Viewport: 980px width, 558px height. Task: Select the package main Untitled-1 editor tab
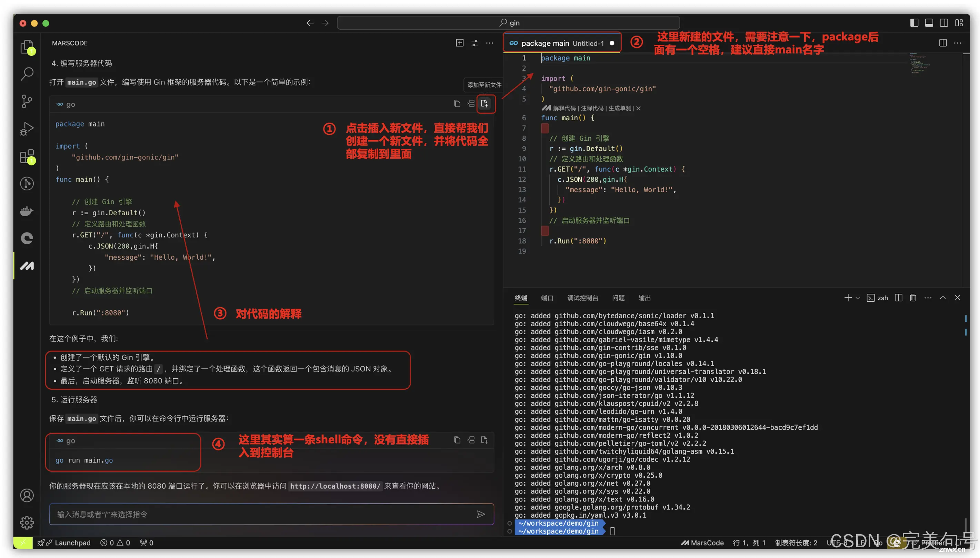(x=562, y=43)
